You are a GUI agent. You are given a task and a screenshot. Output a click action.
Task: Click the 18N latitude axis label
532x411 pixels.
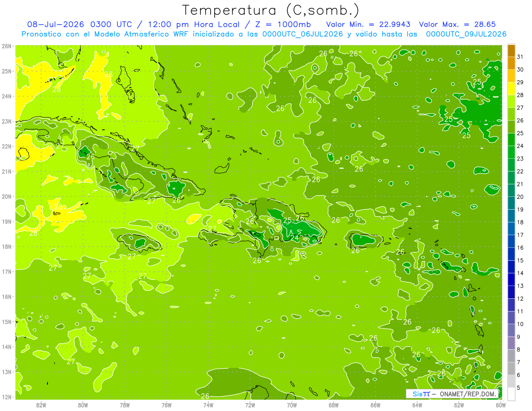(7, 247)
